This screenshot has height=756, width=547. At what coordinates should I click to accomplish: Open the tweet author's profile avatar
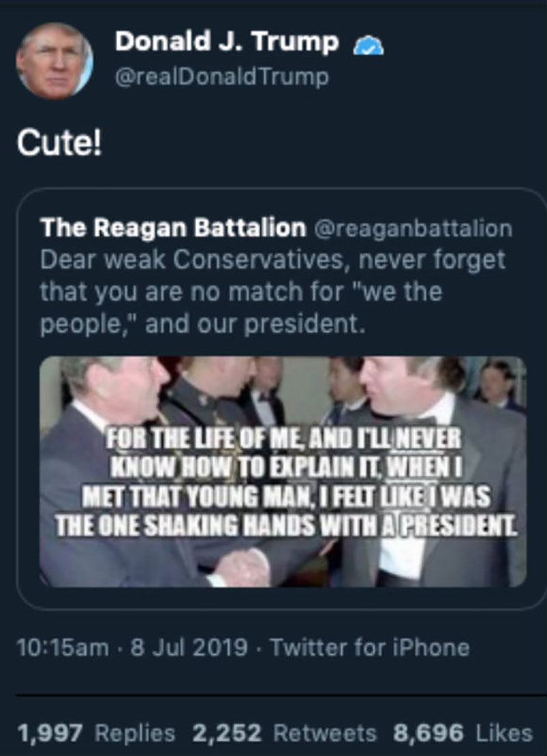[54, 61]
